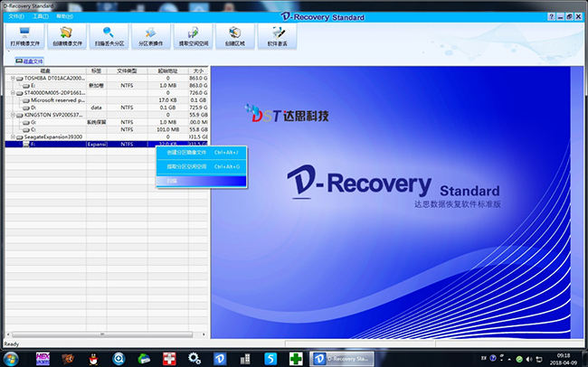This screenshot has height=367, width=588.
Task: Open the blue Q magnifier taskbar icon
Action: [x=119, y=359]
